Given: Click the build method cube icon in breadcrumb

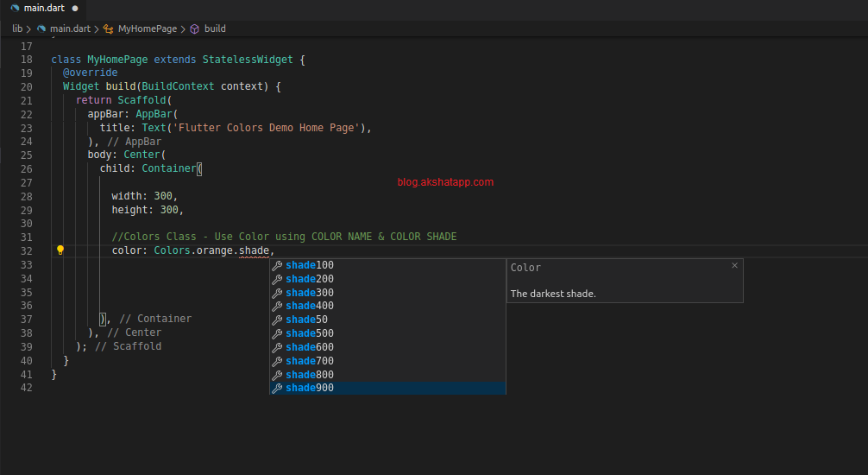Looking at the screenshot, I should click(194, 28).
